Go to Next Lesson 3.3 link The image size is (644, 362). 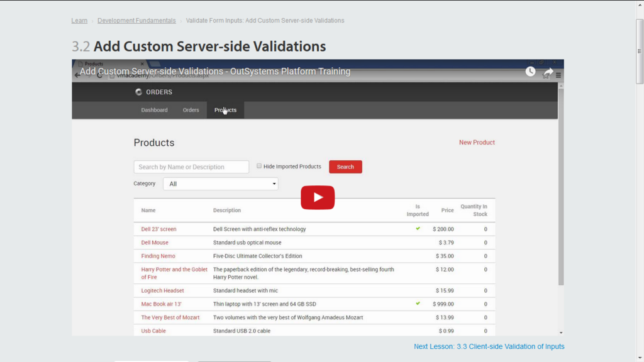tap(489, 346)
